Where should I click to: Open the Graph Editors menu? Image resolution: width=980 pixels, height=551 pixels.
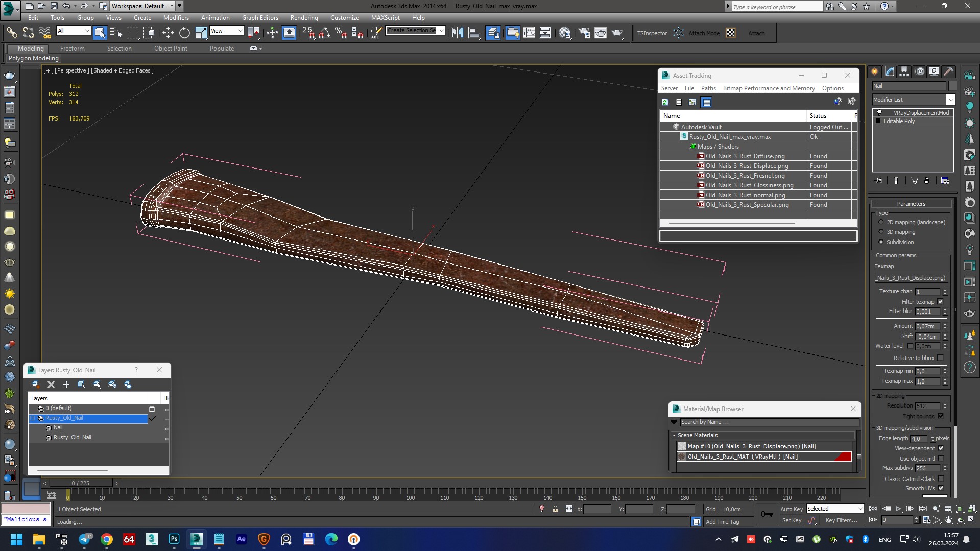pos(260,17)
